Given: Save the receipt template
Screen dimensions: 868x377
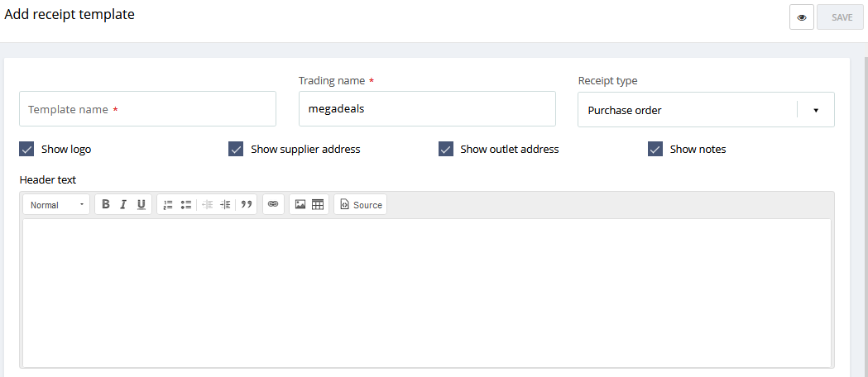Looking at the screenshot, I should (842, 17).
